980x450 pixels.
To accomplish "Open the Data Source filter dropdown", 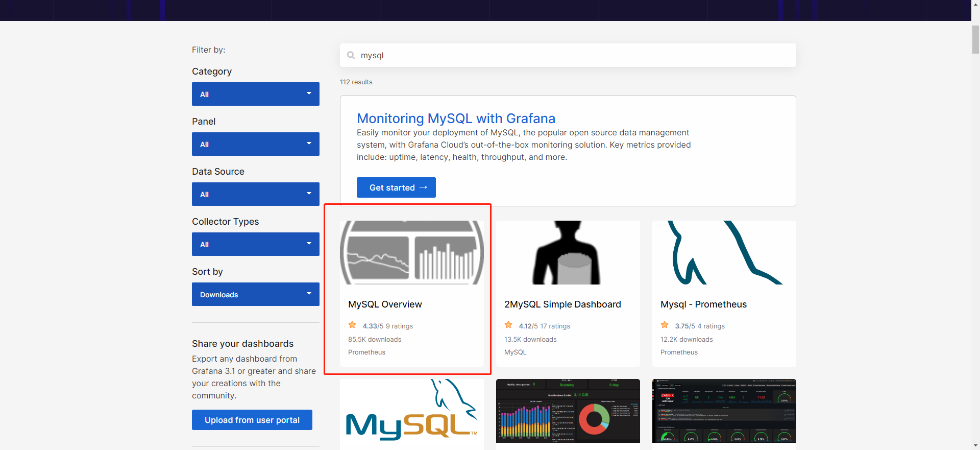I will (256, 194).
